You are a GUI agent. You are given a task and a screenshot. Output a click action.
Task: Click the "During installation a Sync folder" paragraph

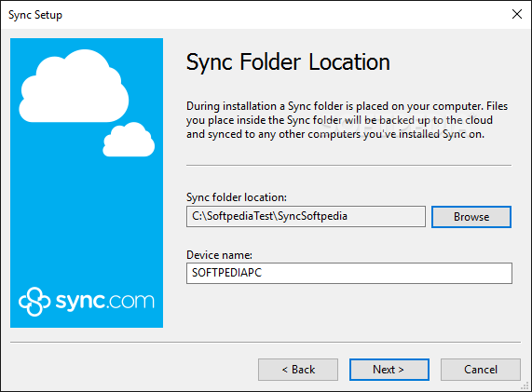[347, 120]
